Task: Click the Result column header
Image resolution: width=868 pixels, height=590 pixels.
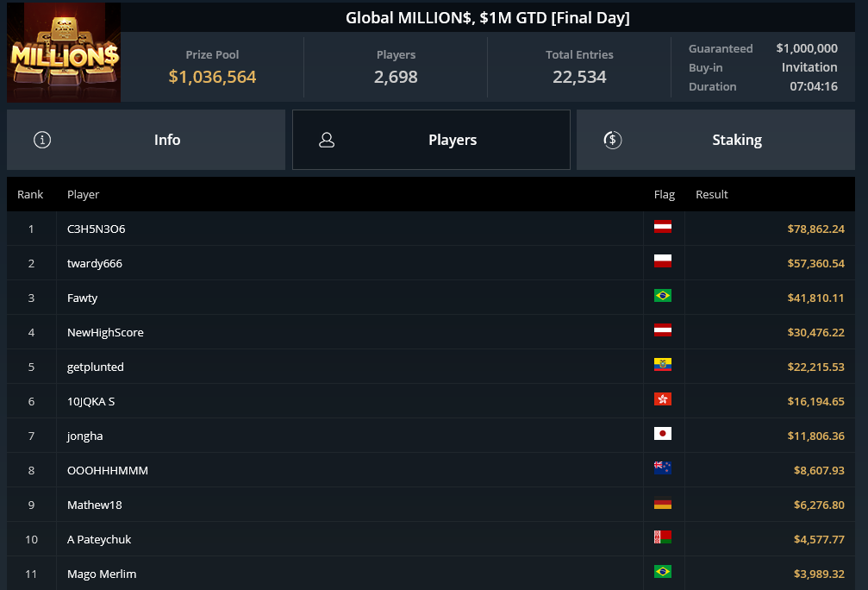Action: tap(711, 194)
